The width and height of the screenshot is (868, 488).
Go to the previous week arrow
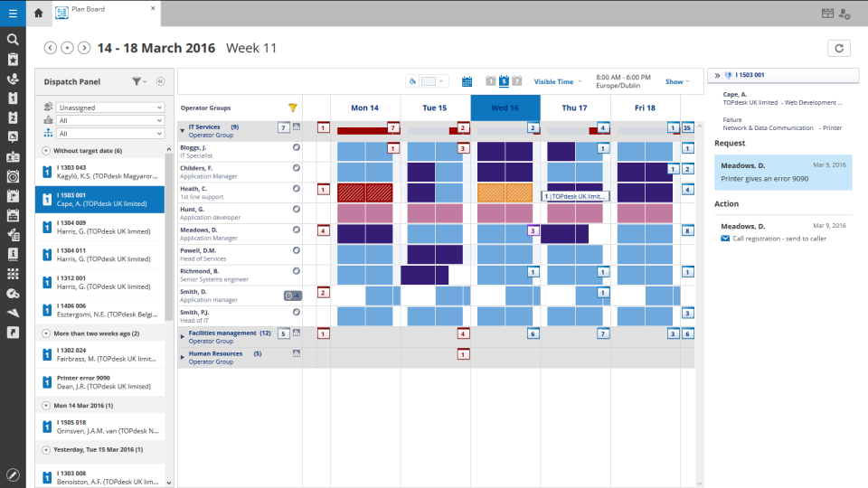pyautogui.click(x=51, y=48)
